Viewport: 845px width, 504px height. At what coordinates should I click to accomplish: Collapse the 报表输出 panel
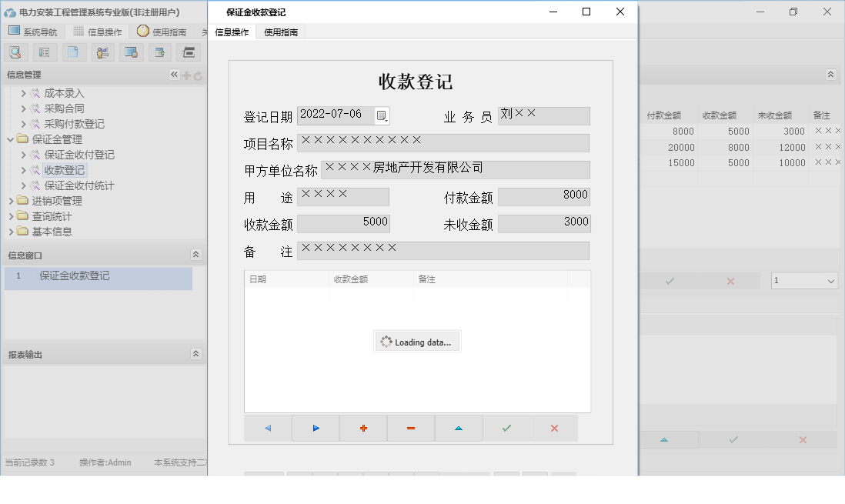(195, 354)
